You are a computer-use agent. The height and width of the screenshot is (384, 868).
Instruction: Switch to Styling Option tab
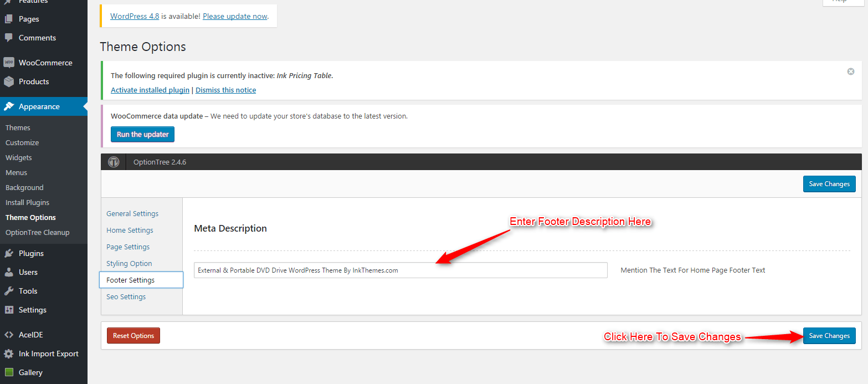pos(129,263)
